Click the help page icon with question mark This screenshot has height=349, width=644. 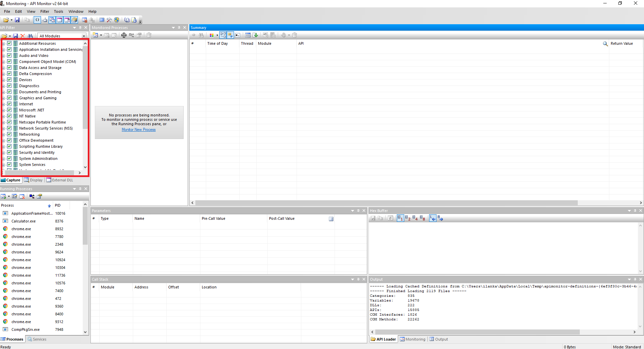134,20
